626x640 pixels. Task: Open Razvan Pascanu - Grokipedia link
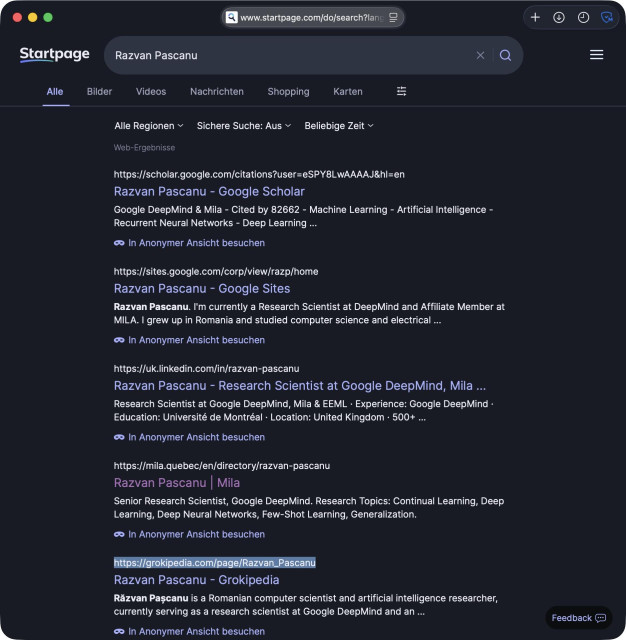pos(196,580)
